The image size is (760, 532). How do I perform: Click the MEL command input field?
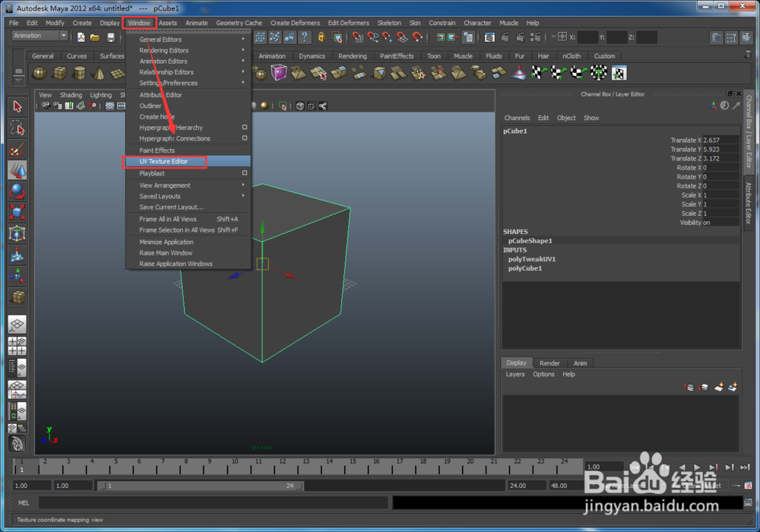click(x=214, y=503)
